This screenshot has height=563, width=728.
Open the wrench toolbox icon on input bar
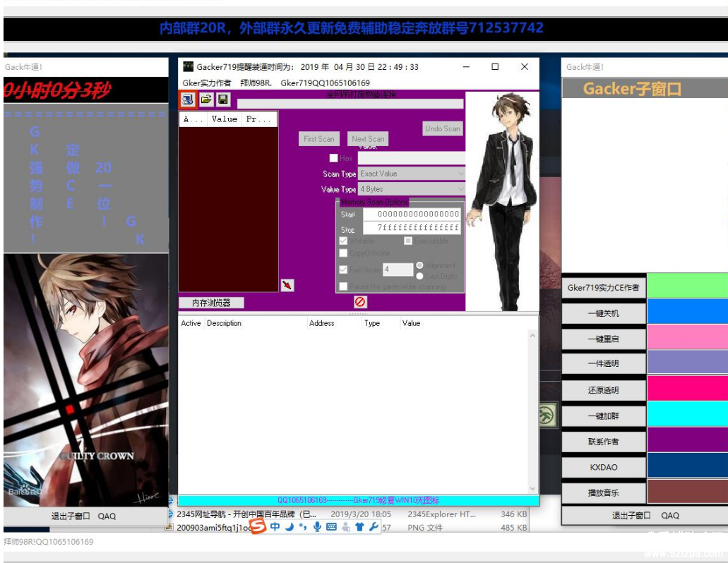374,527
